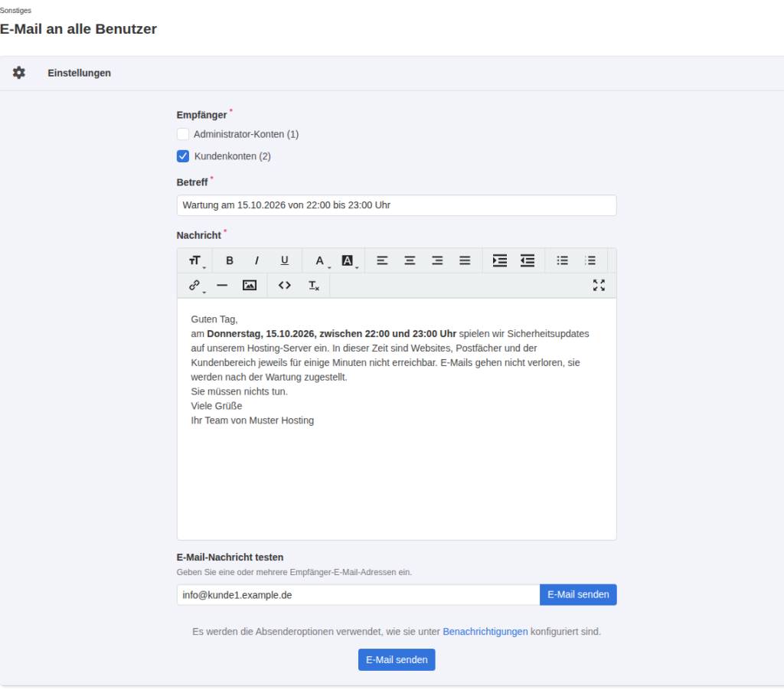Viewport: 784px width, 690px height.
Task: Check the Administrator-Konten checkbox
Action: pyautogui.click(x=183, y=134)
